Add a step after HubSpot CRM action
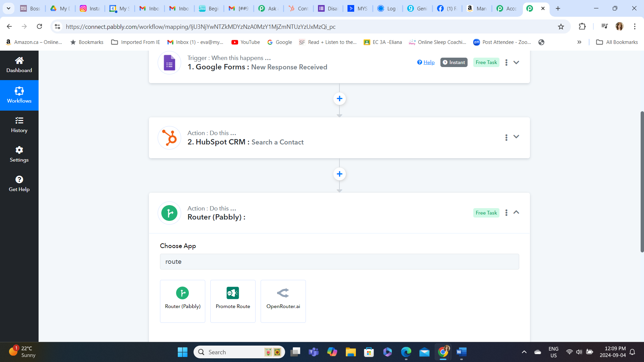The width and height of the screenshot is (644, 362). 339,174
